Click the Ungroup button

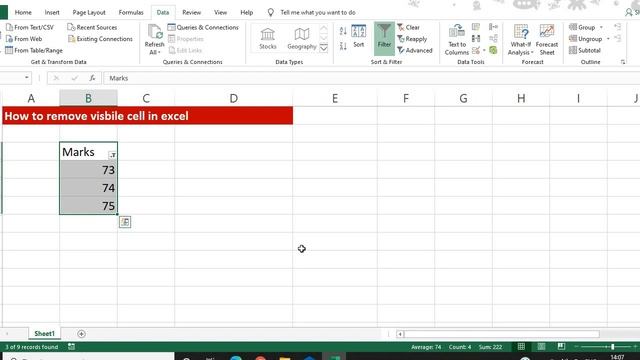(x=586, y=39)
